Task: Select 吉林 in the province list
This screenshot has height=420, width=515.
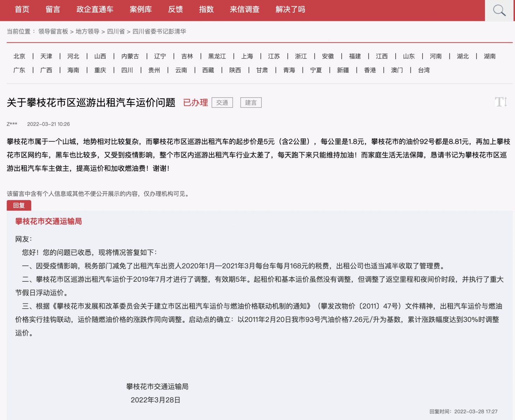Action: (x=187, y=56)
